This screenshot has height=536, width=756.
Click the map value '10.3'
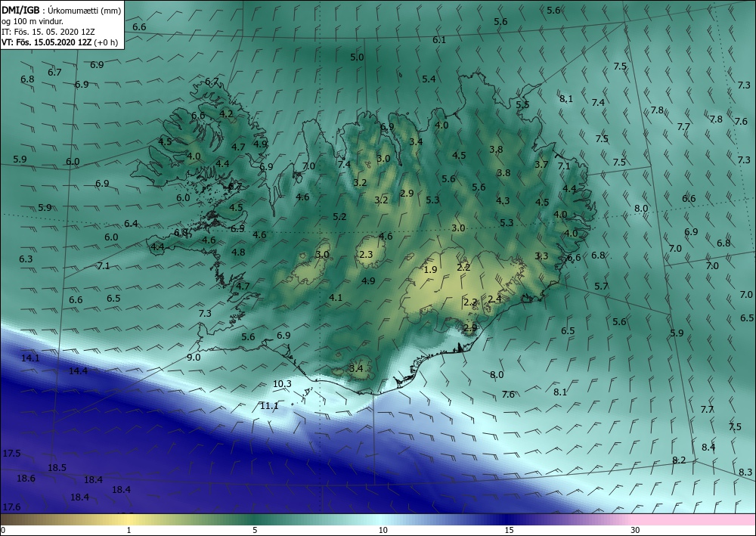282,384
